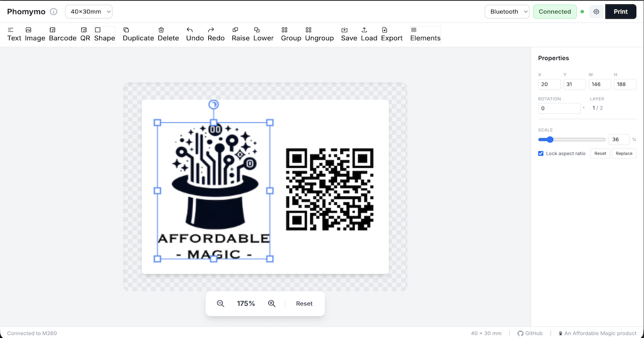Screen dimensions: 644x338
Task: Toggle Lock aspect ratio checkbox
Action: coord(541,153)
